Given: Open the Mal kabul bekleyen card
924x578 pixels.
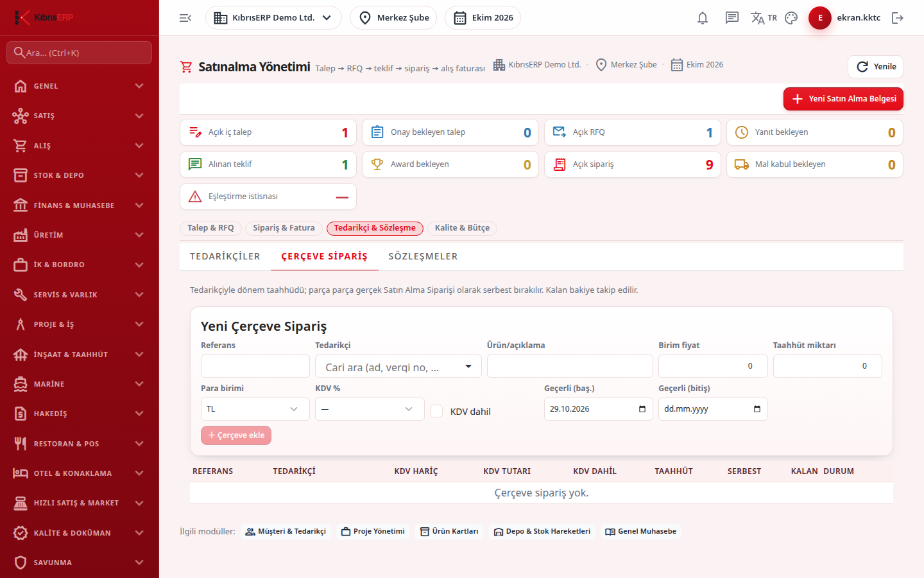Looking at the screenshot, I should click(815, 164).
